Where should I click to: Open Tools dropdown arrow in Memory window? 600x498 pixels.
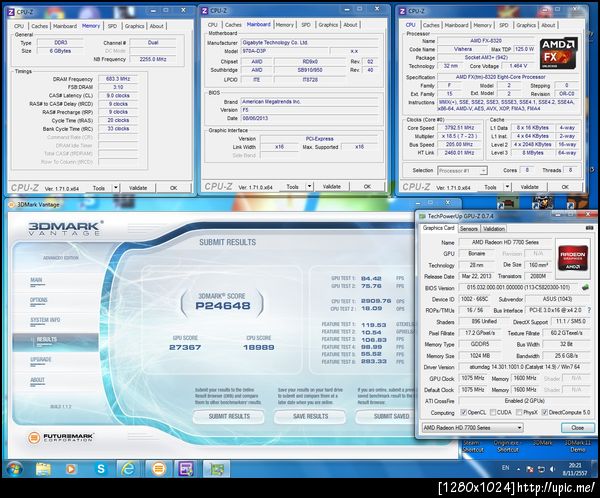tap(116, 188)
